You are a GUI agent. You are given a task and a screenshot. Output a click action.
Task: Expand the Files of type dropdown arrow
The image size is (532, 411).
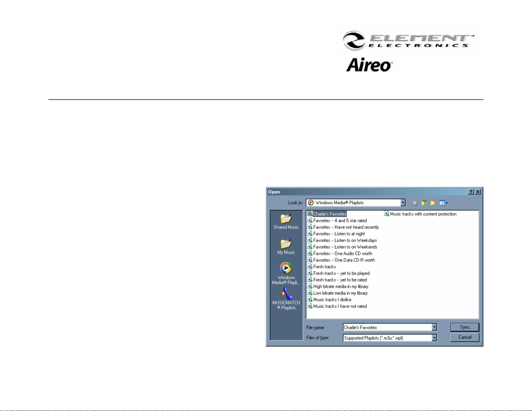(434, 338)
